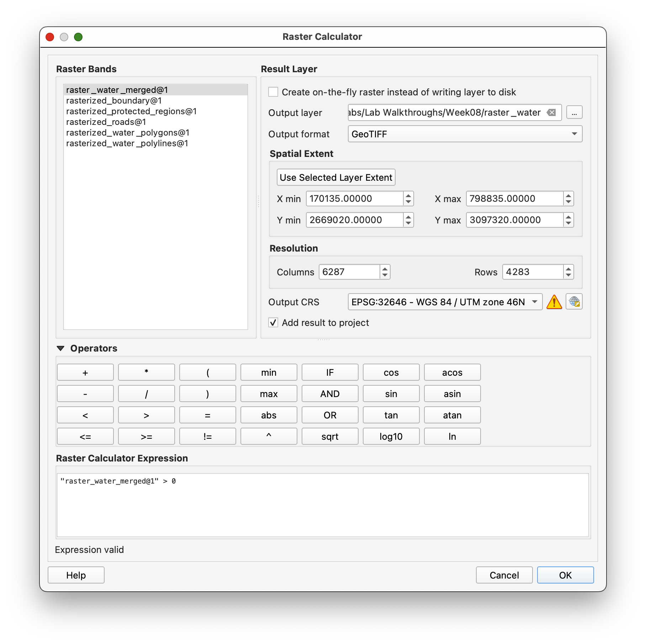Insert the atan function

(452, 415)
